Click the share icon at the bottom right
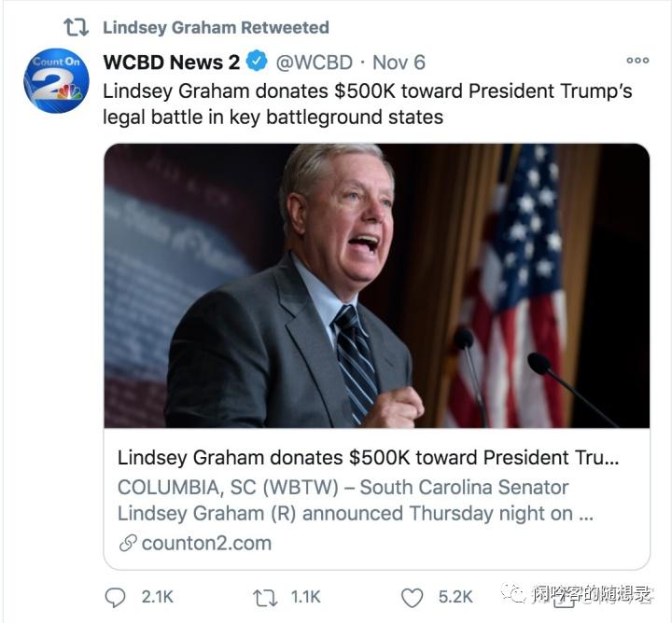This screenshot has height=623, width=672. (564, 600)
